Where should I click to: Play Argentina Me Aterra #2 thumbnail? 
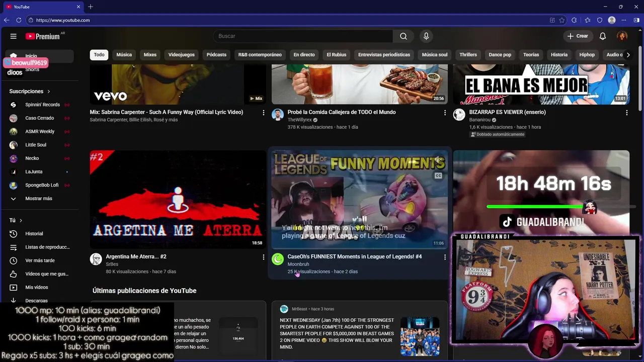(x=178, y=199)
